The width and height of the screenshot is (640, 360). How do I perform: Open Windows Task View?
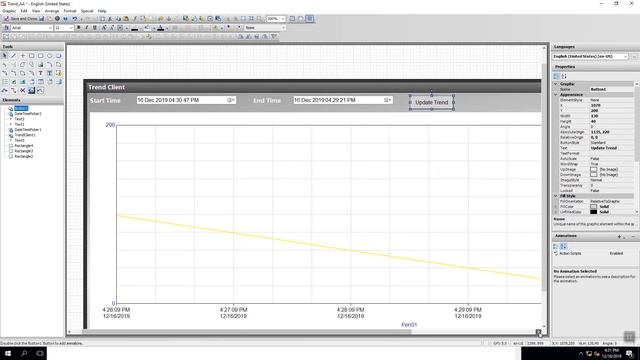[x=40, y=353]
